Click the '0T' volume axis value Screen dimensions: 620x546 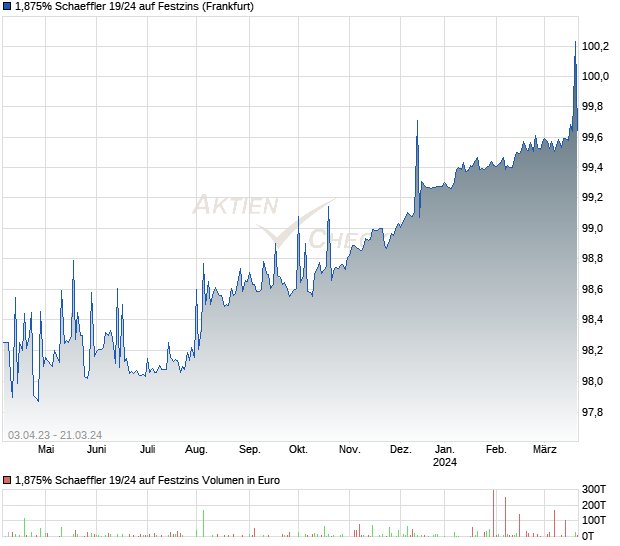tap(588, 536)
